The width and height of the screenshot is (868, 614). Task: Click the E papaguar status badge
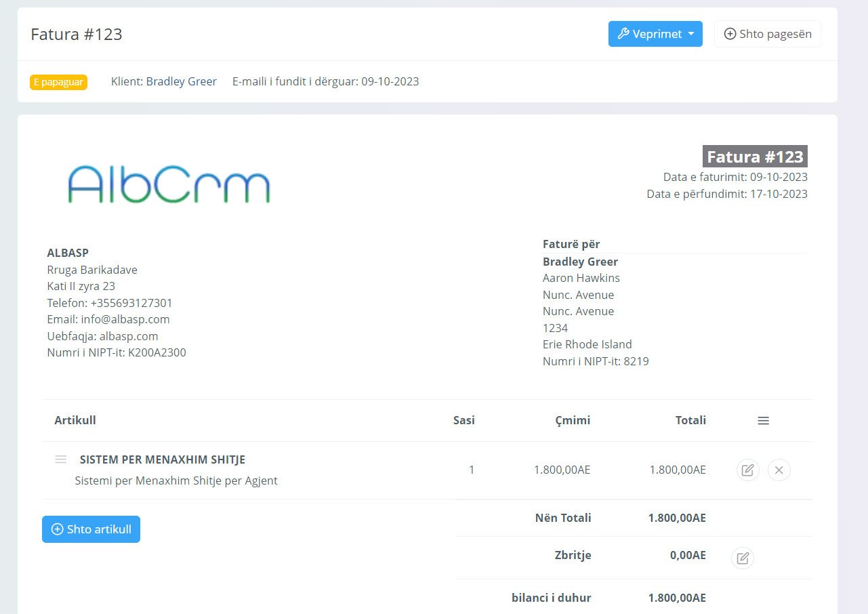pyautogui.click(x=58, y=82)
